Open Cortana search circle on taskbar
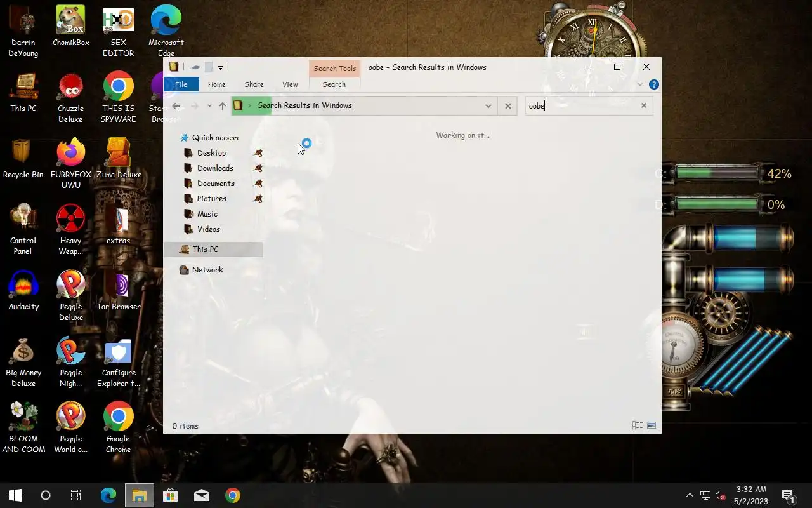This screenshot has width=812, height=508. (46, 495)
